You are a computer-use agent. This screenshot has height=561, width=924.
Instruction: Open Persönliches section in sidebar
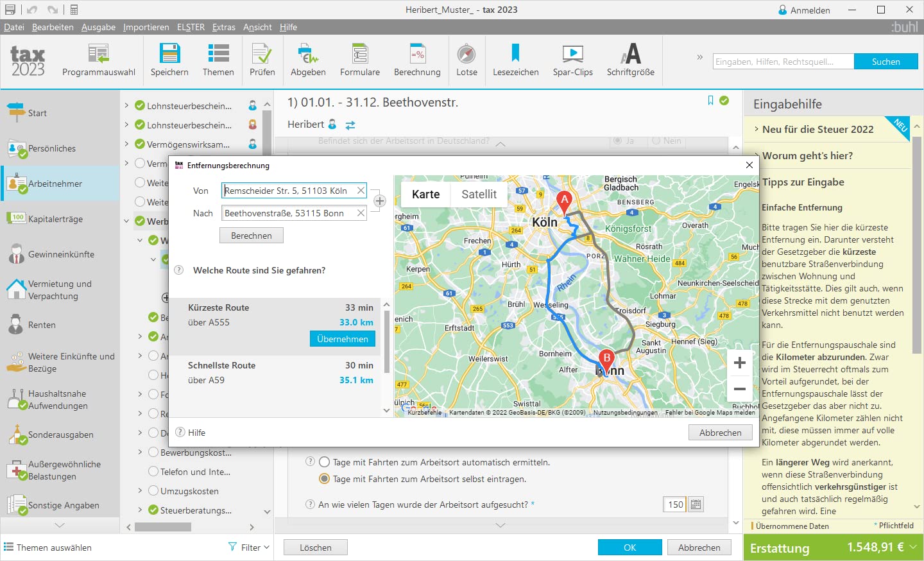click(x=60, y=148)
